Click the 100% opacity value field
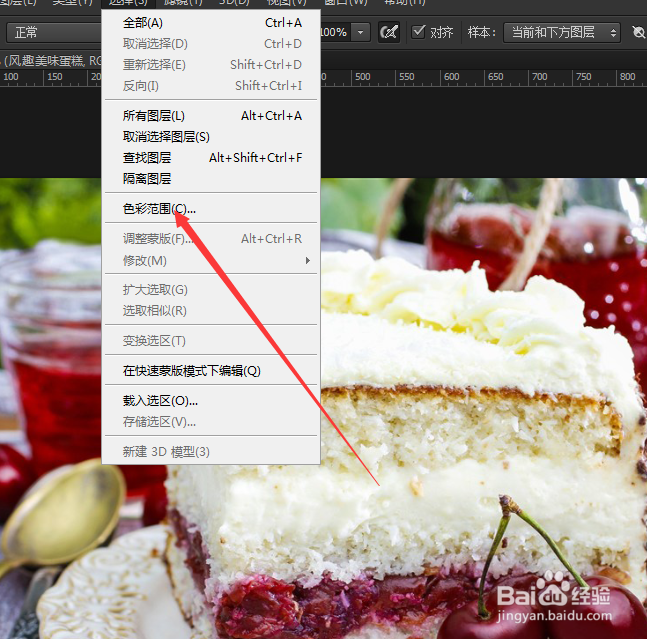This screenshot has height=639, width=647. [335, 32]
